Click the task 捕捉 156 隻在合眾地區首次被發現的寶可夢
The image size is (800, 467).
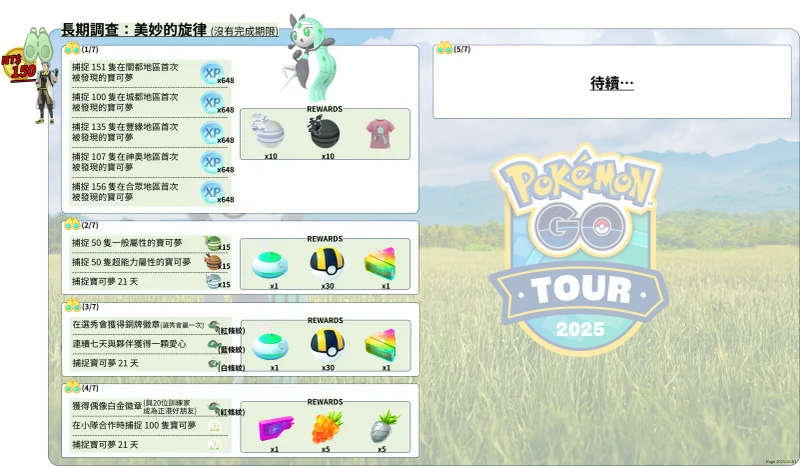click(x=125, y=191)
